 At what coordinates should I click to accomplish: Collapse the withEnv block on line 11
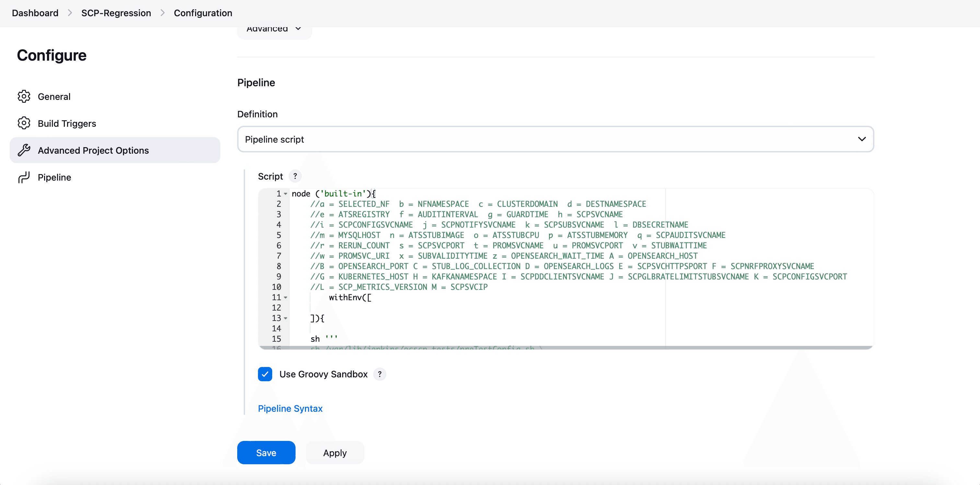coord(286,298)
